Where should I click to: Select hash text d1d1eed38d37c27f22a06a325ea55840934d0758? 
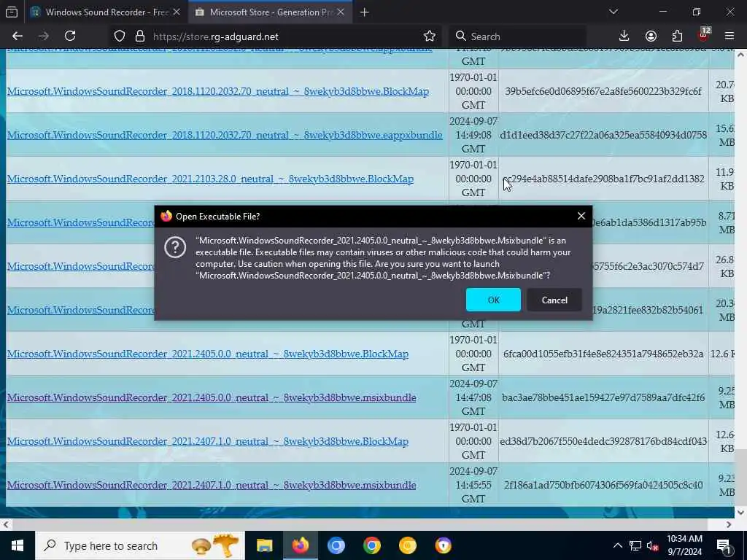(x=603, y=135)
